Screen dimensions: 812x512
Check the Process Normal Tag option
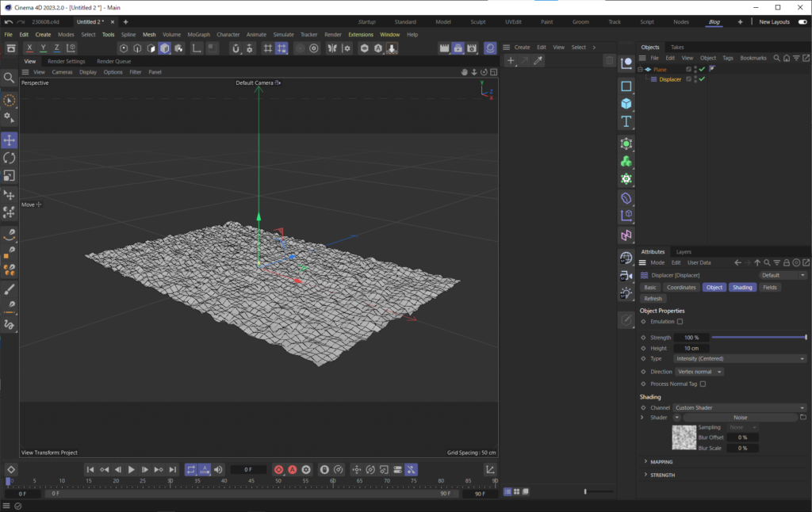click(701, 384)
